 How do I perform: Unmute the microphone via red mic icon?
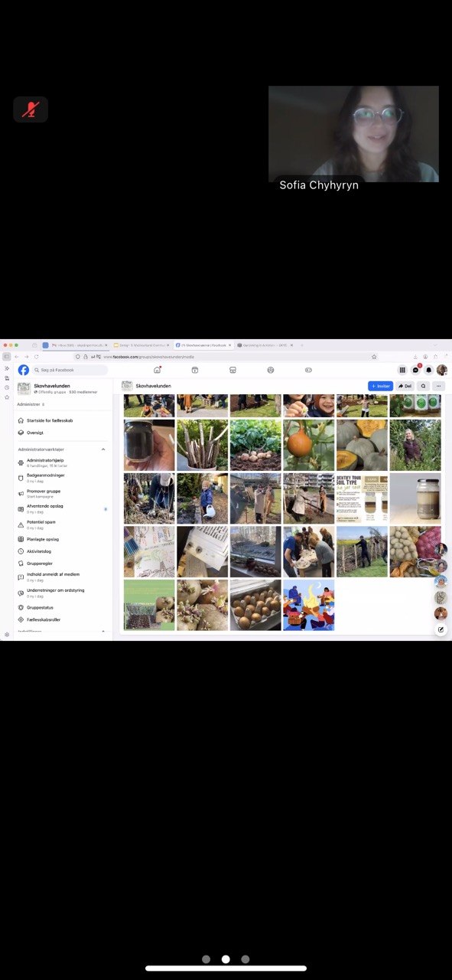coord(31,109)
